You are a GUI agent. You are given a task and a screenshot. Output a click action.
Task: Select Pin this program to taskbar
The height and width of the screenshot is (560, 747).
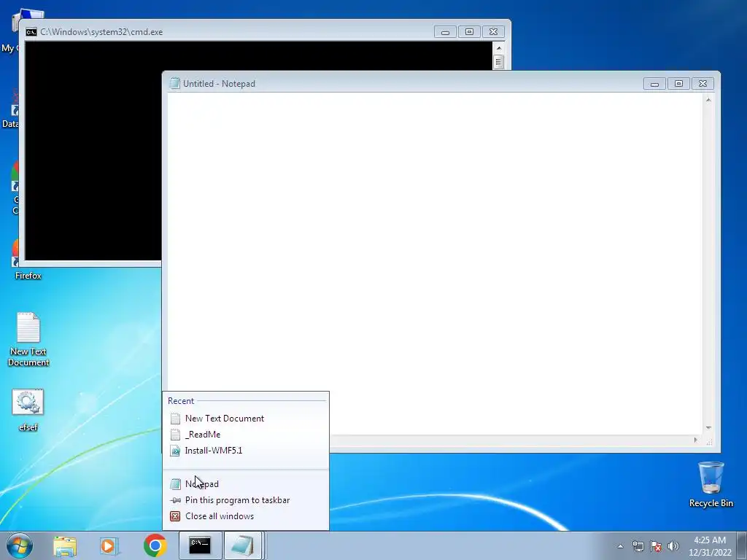pyautogui.click(x=245, y=500)
